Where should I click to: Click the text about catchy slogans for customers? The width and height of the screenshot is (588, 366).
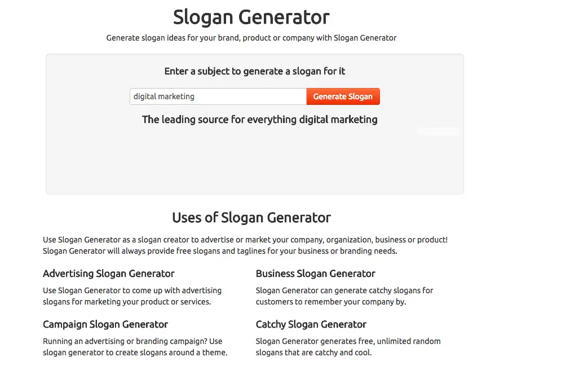coord(344,296)
